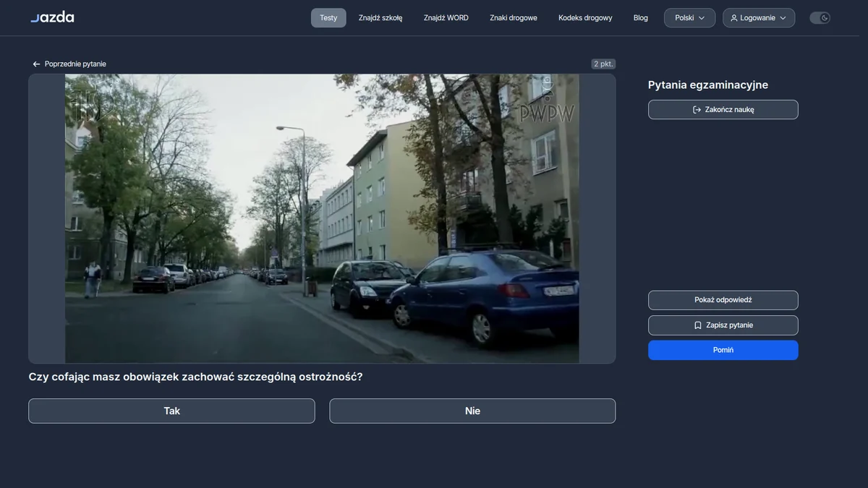
Task: Open the Blog link
Action: coord(641,18)
